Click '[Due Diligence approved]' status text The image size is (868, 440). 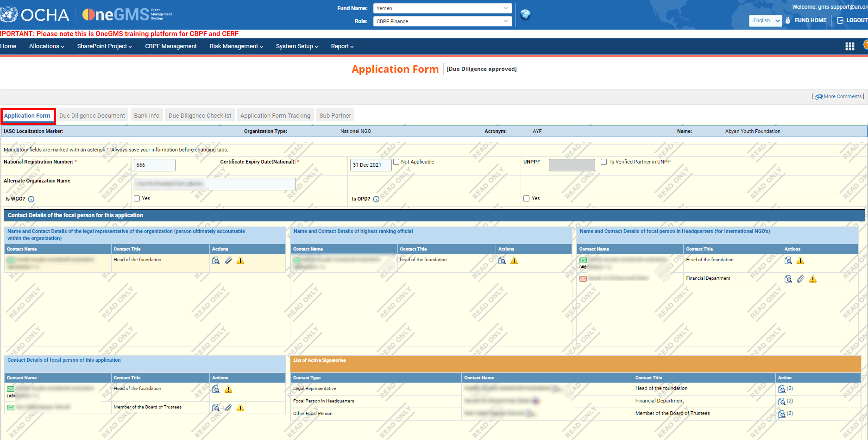482,69
